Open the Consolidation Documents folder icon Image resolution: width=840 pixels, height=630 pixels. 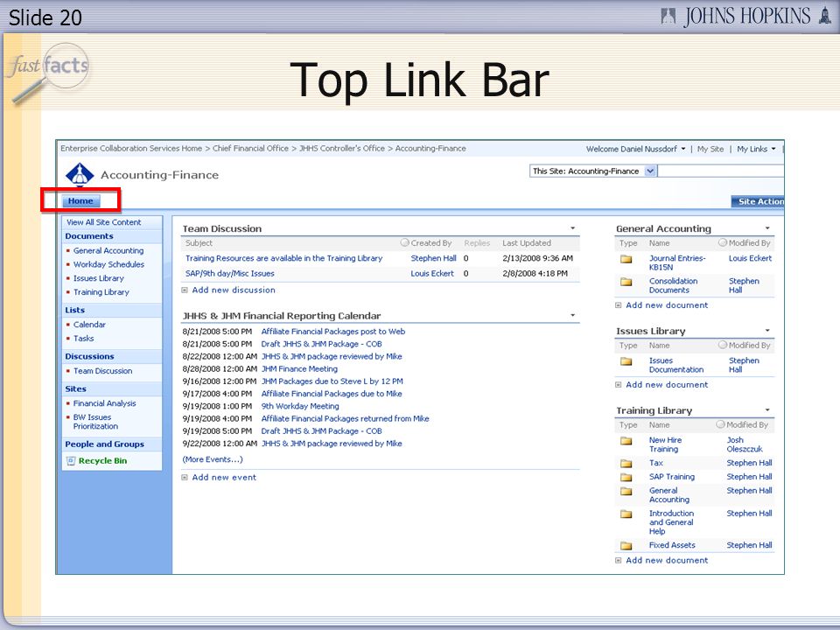coord(626,282)
